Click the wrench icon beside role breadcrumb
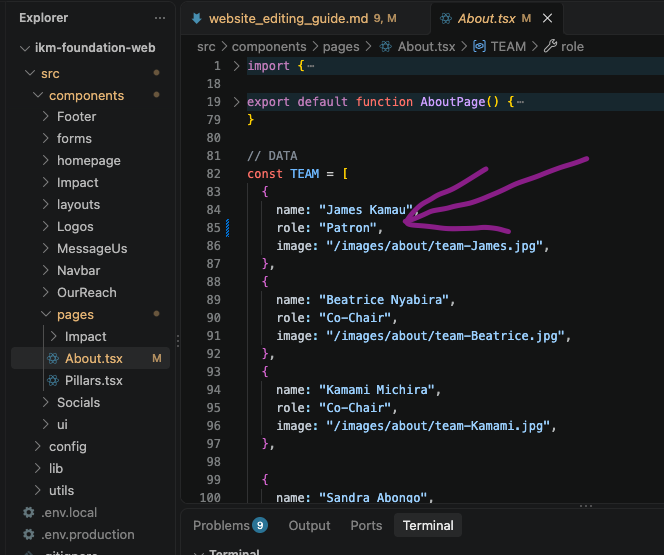Image resolution: width=664 pixels, height=555 pixels. (x=550, y=46)
